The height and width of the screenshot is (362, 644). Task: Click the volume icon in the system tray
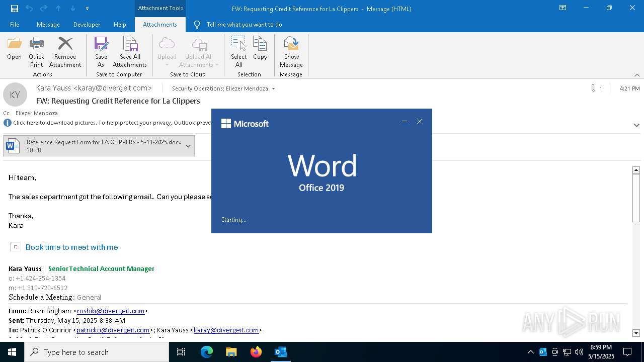click(x=579, y=352)
